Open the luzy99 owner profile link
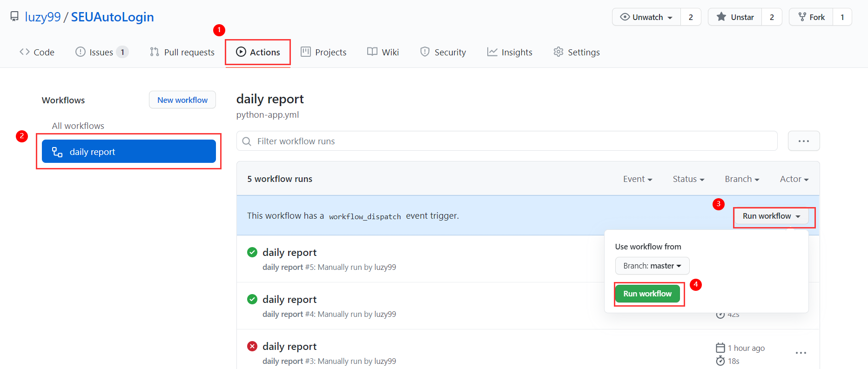Viewport: 868px width, 369px height. tap(43, 17)
